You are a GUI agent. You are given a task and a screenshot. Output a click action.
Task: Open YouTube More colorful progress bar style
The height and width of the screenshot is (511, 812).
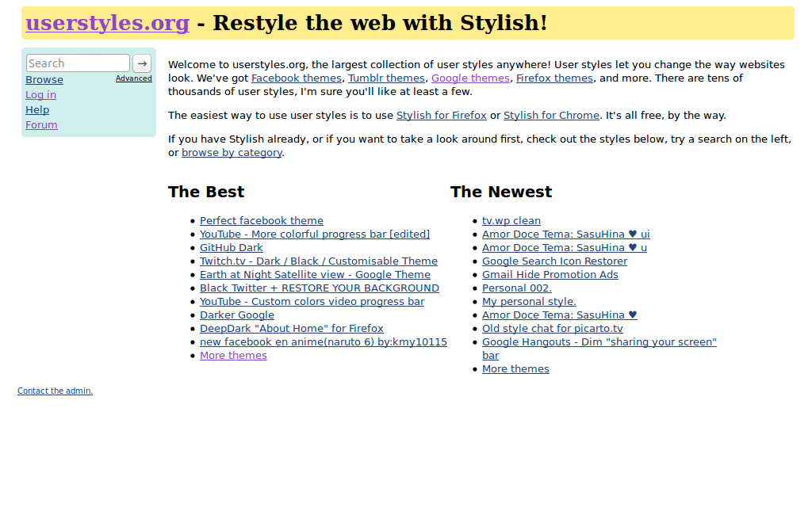click(315, 235)
